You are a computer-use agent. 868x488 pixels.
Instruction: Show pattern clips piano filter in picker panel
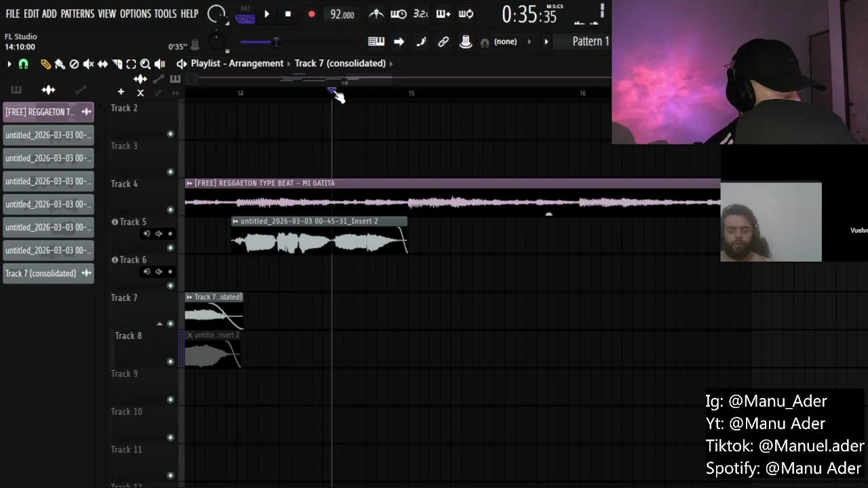[x=16, y=89]
